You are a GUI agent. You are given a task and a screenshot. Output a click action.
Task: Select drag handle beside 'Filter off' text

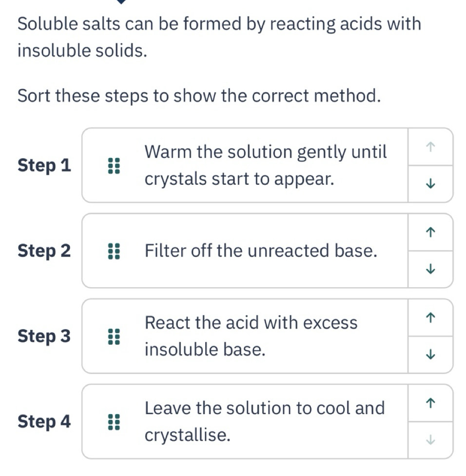click(x=114, y=251)
